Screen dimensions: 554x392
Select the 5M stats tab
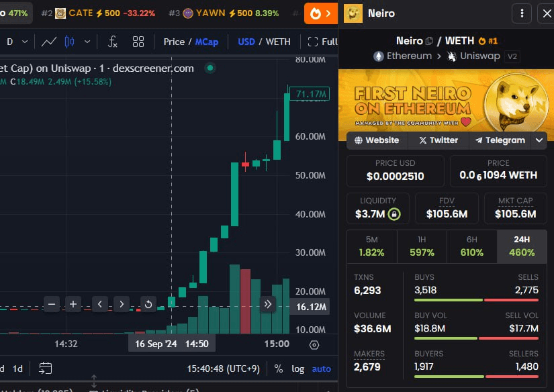(372, 246)
